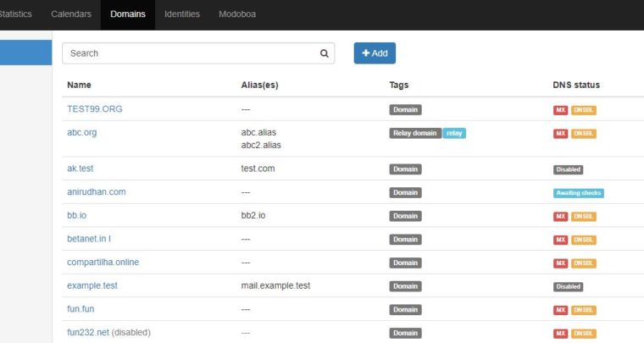
Task: Click the Awaiting checks status badge
Action: [578, 193]
